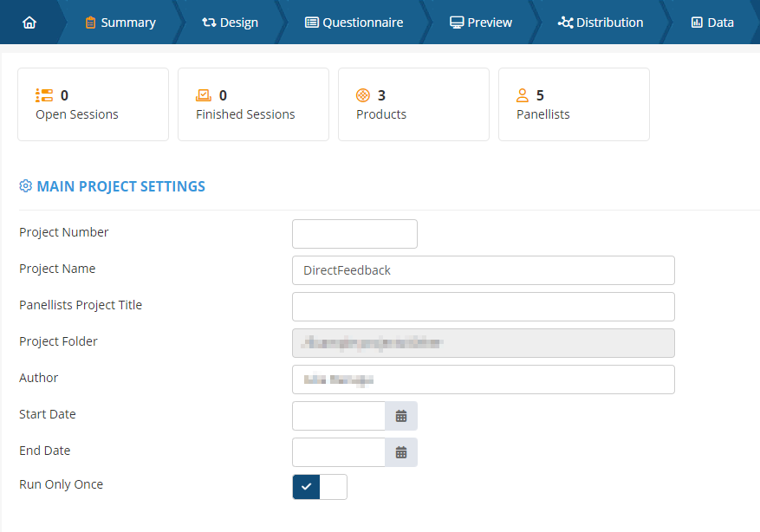The height and width of the screenshot is (532, 760).
Task: Toggle the Run Only Once switch
Action: pyautogui.click(x=320, y=487)
